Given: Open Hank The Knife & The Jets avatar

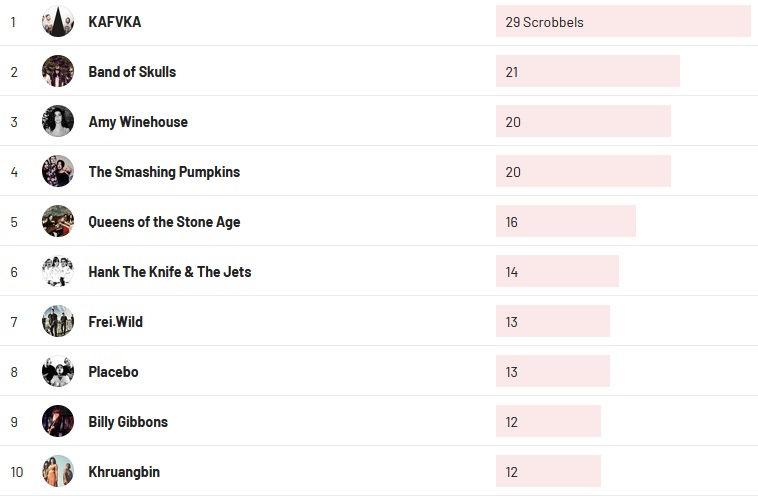Looking at the screenshot, I should 58,271.
